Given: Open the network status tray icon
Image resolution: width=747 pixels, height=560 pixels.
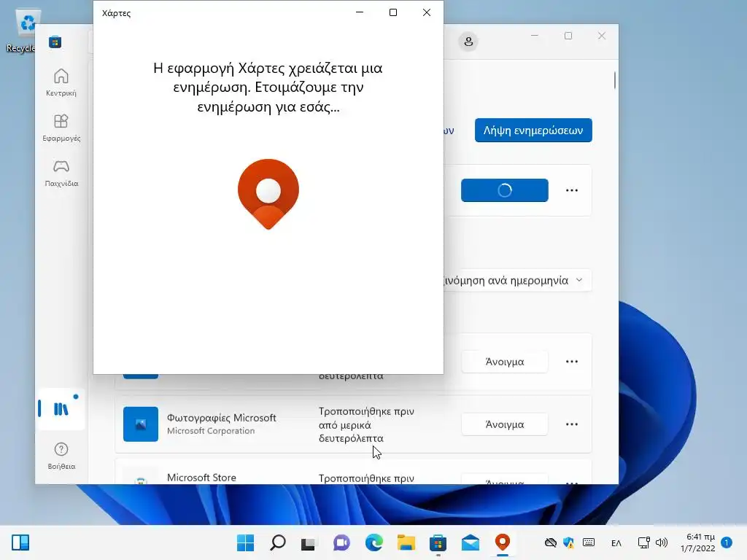Looking at the screenshot, I should pyautogui.click(x=643, y=542).
